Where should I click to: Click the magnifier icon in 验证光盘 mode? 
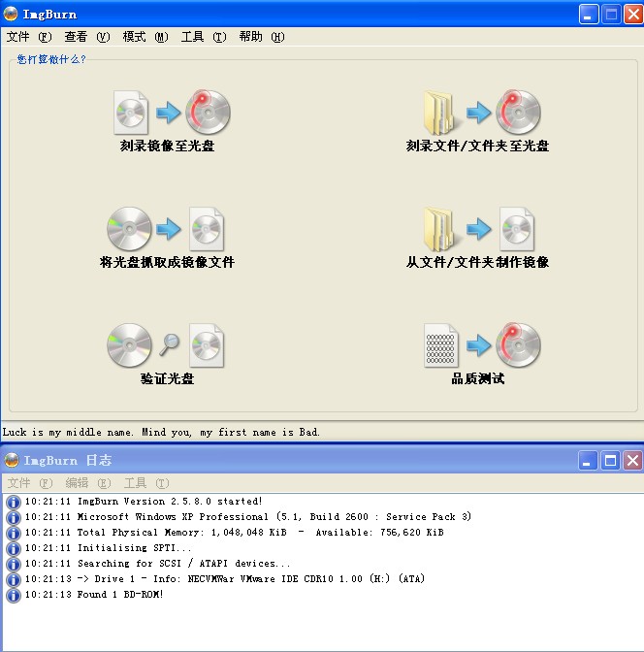coord(169,344)
